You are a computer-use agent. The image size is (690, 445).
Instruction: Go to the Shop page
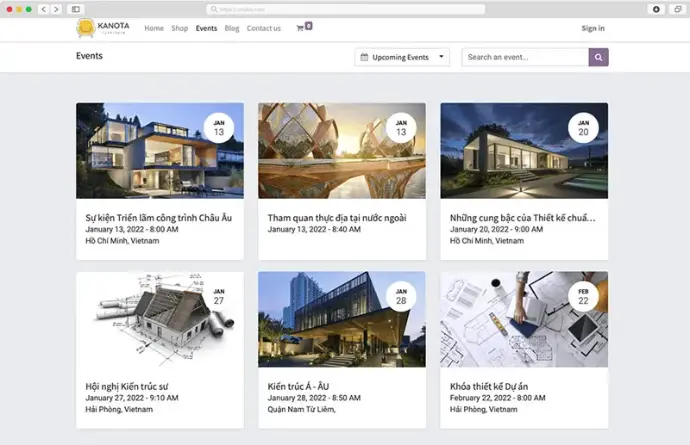click(180, 28)
